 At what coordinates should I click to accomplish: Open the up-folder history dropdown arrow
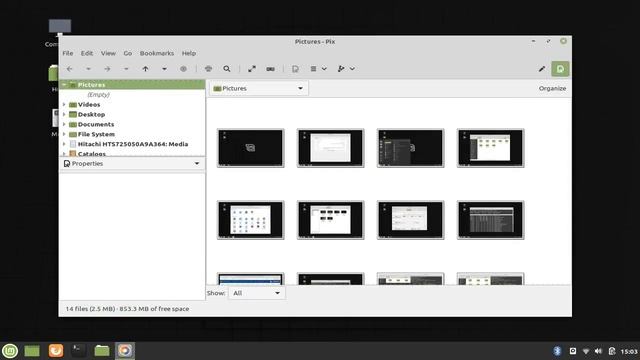click(164, 69)
